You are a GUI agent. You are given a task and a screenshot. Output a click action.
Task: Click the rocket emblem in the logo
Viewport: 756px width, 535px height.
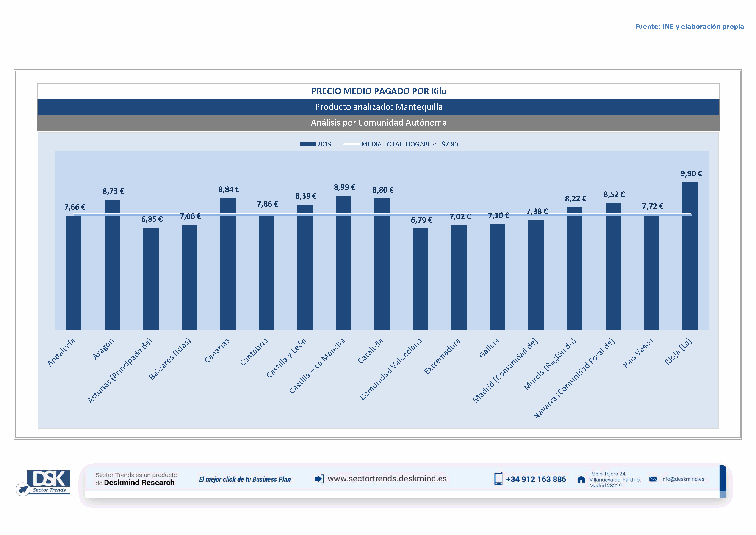(x=23, y=489)
